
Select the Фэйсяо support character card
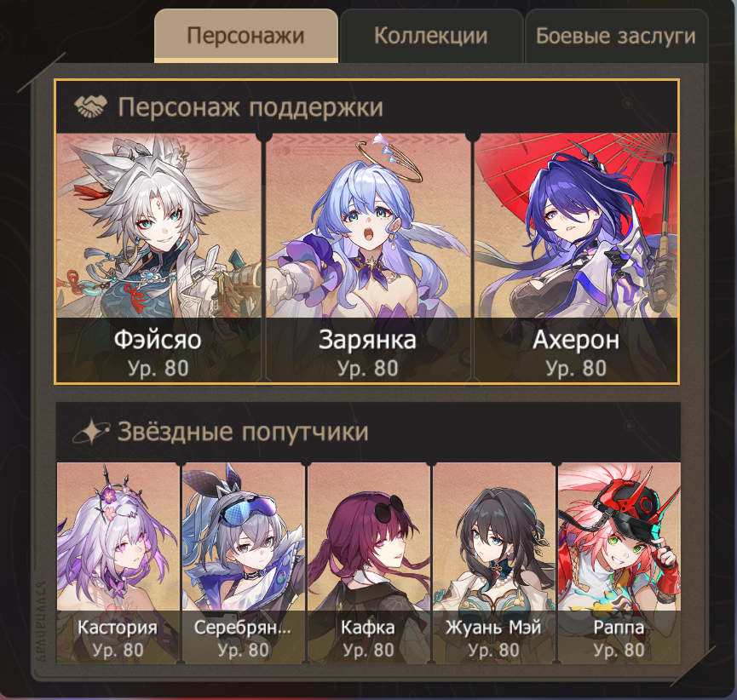(158, 257)
